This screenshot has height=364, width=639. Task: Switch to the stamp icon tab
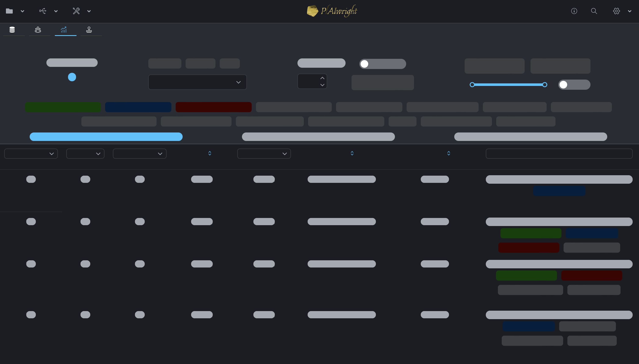coord(89,30)
